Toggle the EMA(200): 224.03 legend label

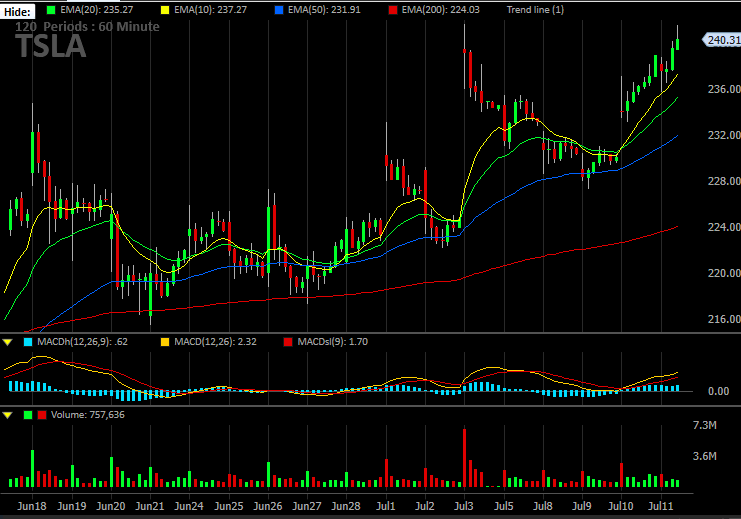pos(440,10)
